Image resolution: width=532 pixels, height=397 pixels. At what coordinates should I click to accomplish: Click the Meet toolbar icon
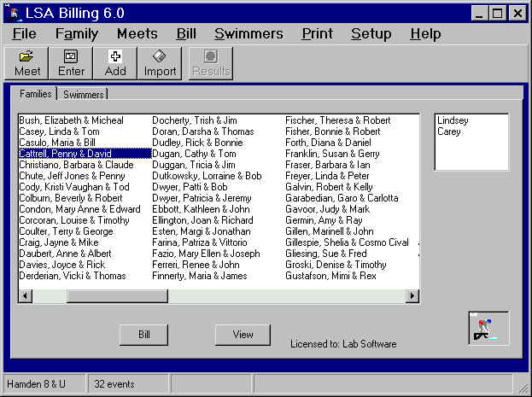click(26, 63)
